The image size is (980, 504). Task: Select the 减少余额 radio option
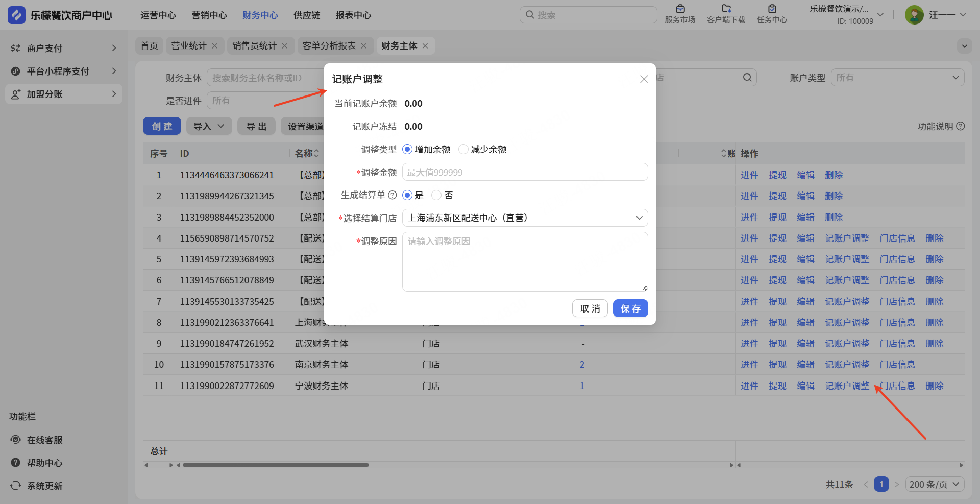pos(463,149)
